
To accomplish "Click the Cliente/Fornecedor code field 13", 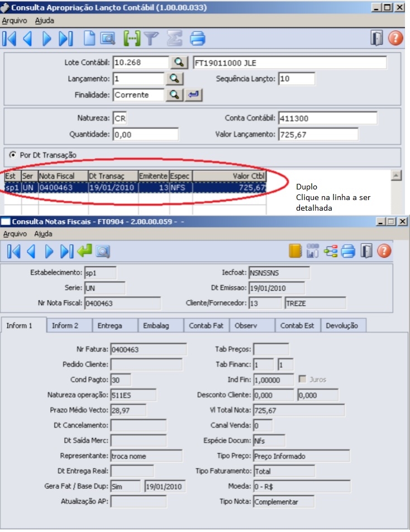I will tap(265, 303).
